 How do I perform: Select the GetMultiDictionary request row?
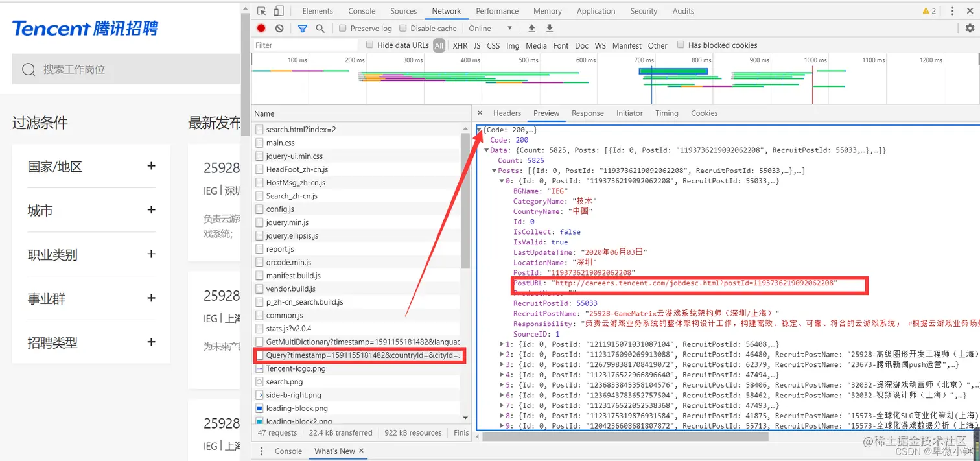360,342
